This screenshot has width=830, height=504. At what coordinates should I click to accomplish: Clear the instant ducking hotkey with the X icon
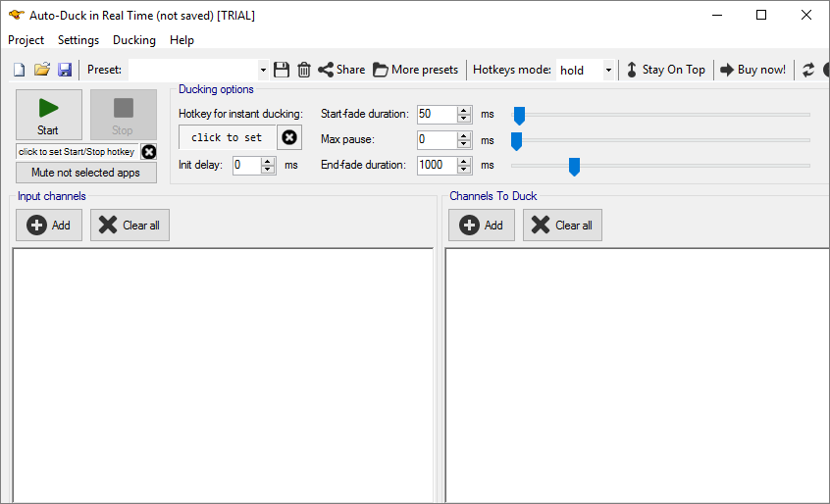[x=289, y=137]
